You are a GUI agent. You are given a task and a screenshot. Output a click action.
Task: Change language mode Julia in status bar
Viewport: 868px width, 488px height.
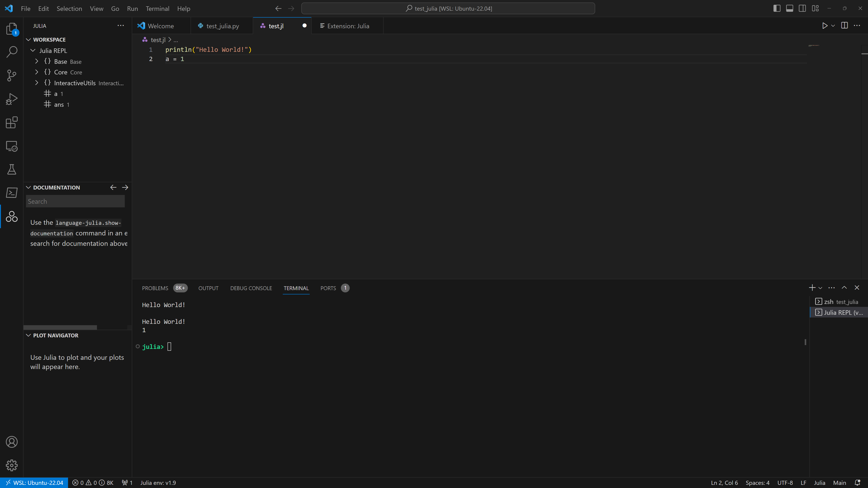[819, 483]
